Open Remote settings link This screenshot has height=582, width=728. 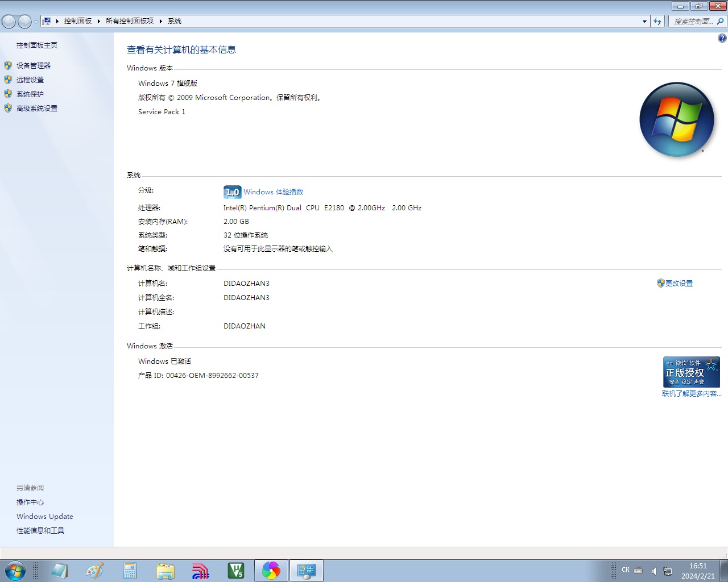[x=30, y=80]
